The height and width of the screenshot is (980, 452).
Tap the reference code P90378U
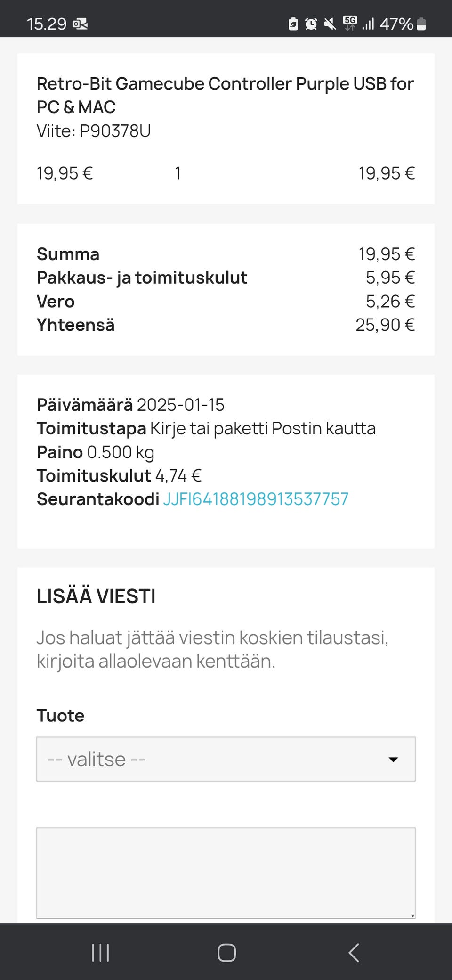(x=115, y=131)
